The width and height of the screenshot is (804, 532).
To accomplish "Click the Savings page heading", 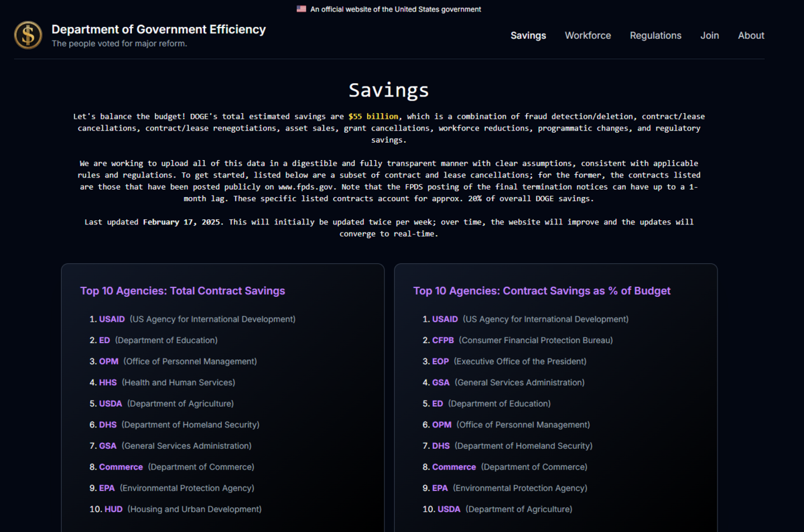I will pos(389,90).
